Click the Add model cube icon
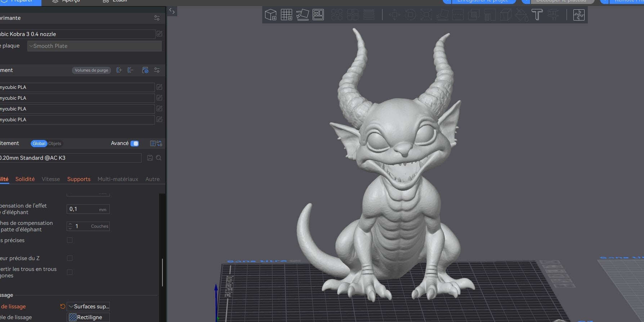Screen dimensions: 644x322 coord(270,15)
